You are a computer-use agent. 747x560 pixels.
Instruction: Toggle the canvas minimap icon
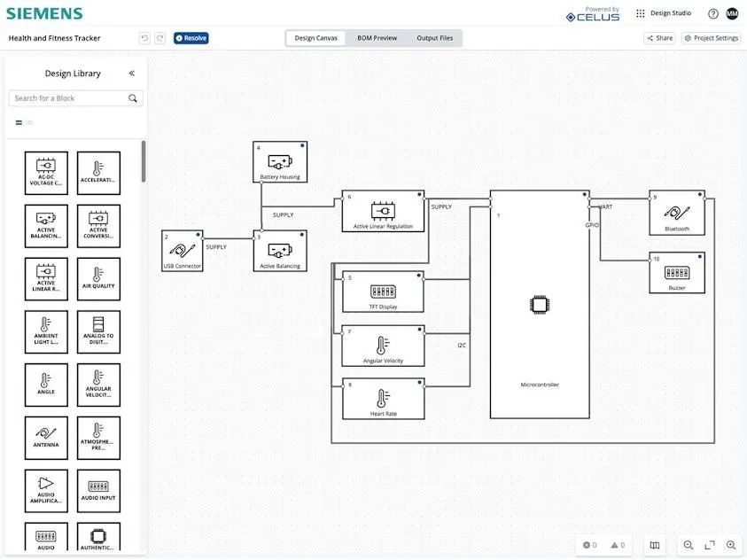tap(655, 545)
